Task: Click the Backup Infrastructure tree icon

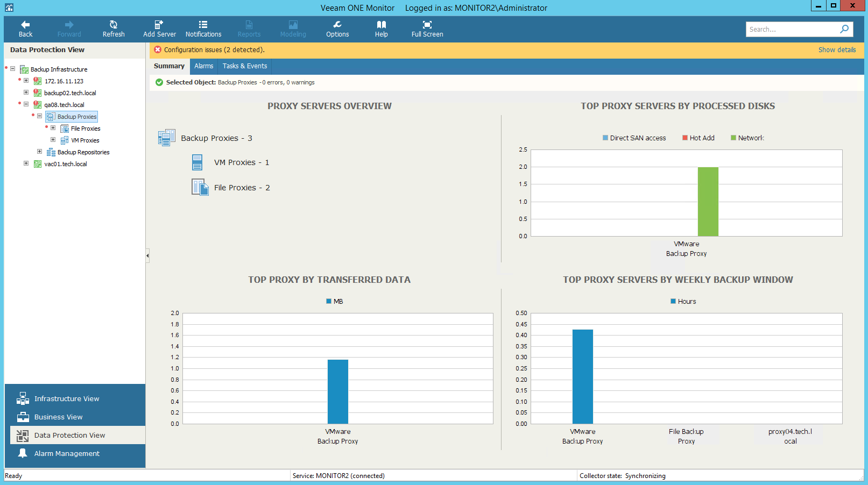Action: tap(24, 69)
